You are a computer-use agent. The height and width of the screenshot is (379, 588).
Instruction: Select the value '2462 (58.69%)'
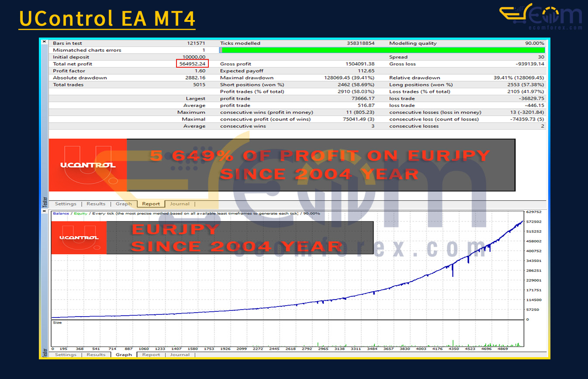click(356, 85)
